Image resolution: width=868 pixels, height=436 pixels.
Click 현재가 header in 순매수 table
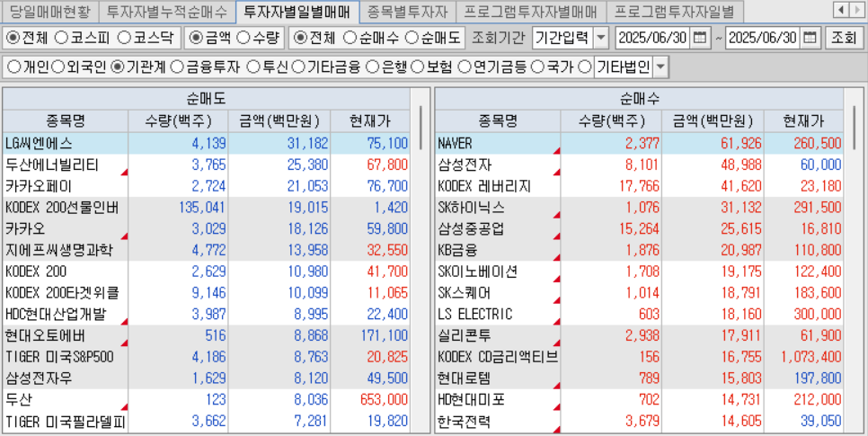point(803,120)
